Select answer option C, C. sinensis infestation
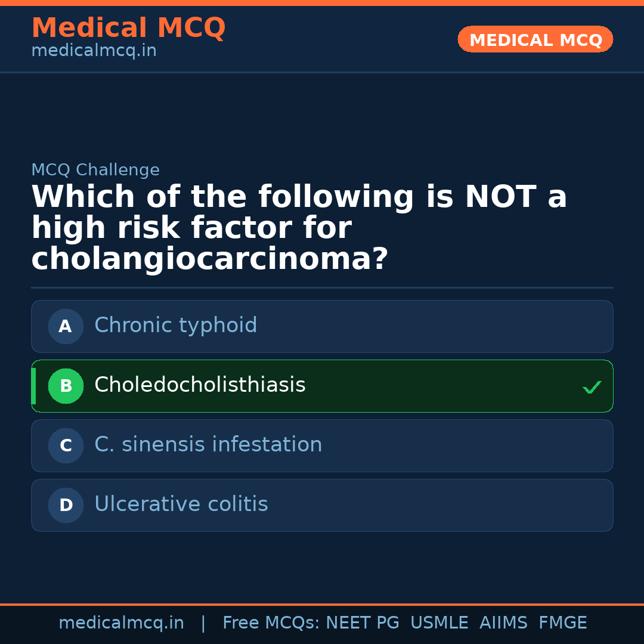The image size is (644, 644). click(x=322, y=445)
